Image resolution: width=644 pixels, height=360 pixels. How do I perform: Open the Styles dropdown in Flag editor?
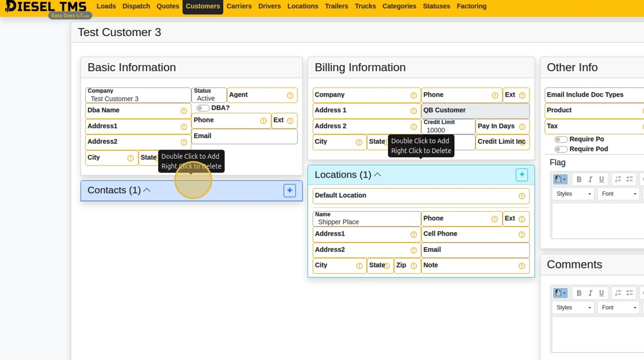[573, 194]
